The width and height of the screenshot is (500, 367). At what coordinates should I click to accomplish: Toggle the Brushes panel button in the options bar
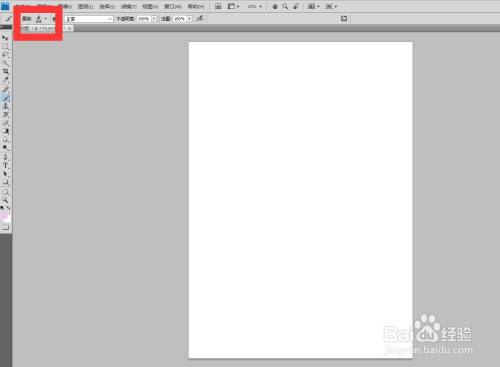[344, 19]
